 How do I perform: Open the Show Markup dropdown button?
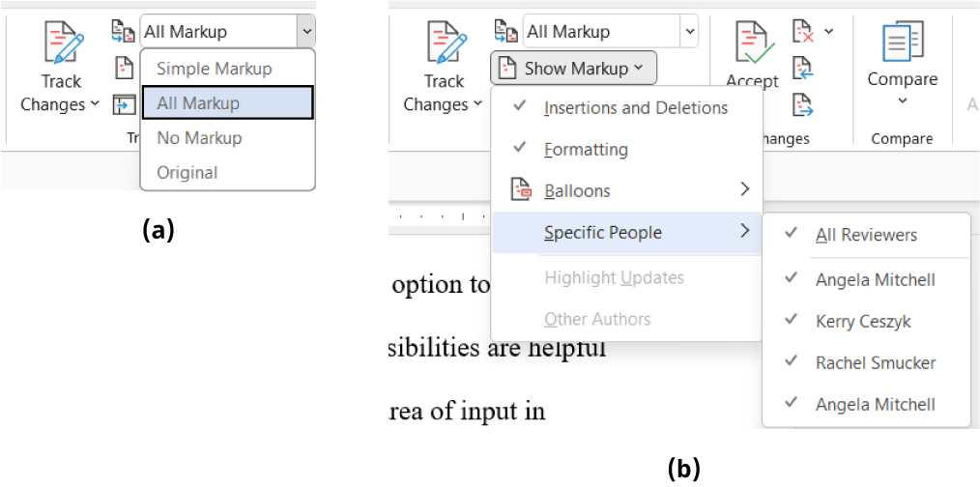pos(573,68)
